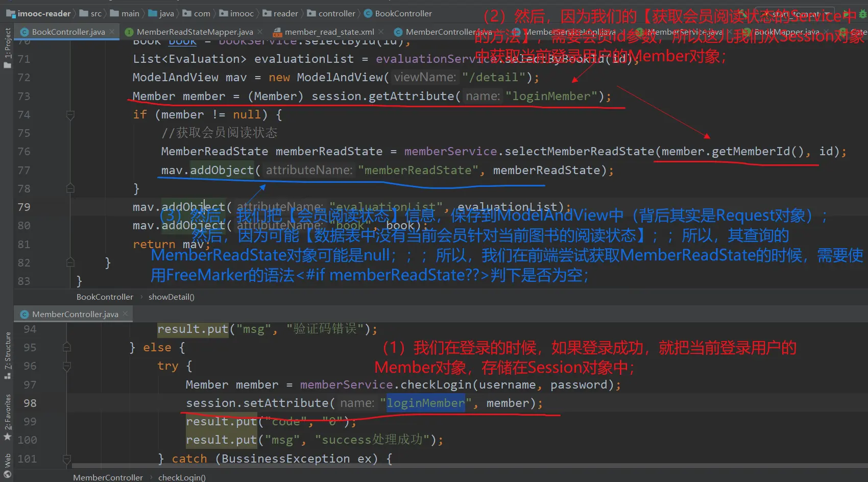Open the Structure tool window

click(x=7, y=355)
